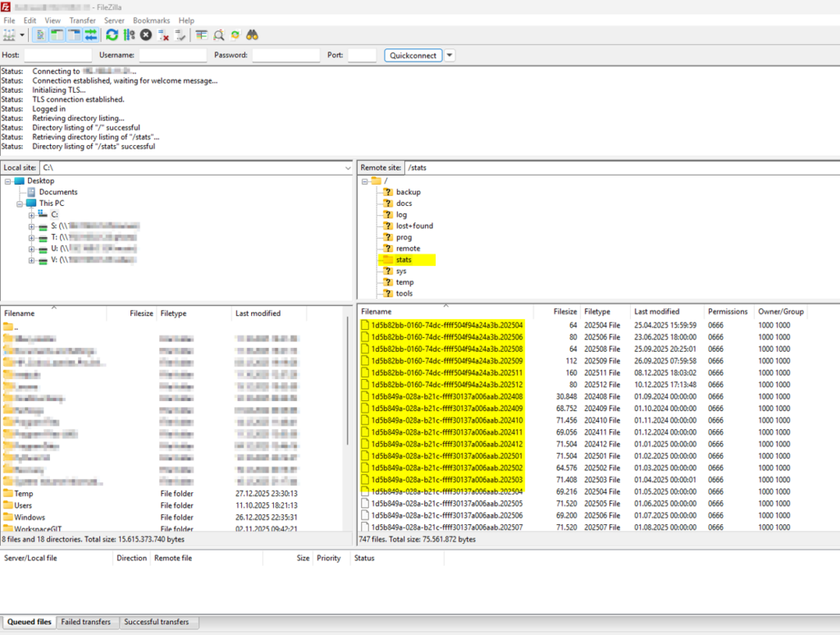Select the backup folder in remote tree
The width and height of the screenshot is (840, 635).
[408, 192]
